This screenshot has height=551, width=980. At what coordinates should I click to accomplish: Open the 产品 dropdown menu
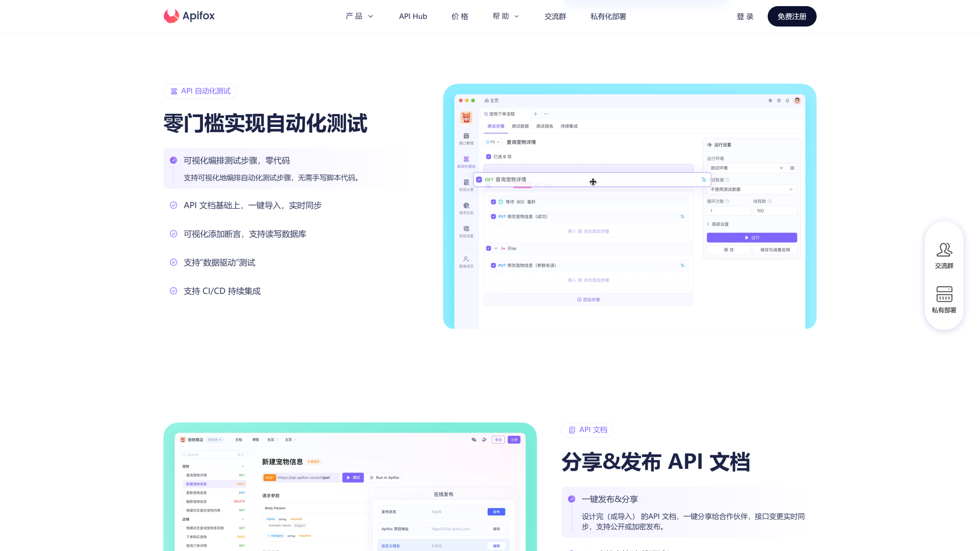coord(359,16)
